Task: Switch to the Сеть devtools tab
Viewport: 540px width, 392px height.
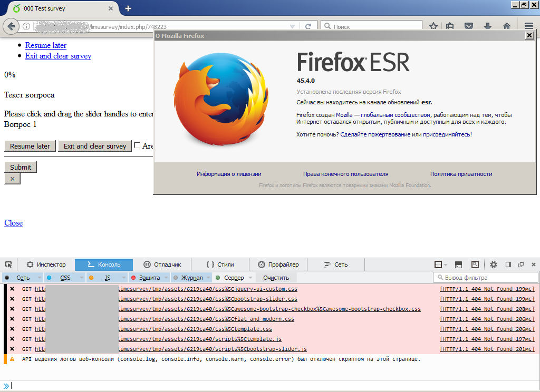Action: point(336,264)
